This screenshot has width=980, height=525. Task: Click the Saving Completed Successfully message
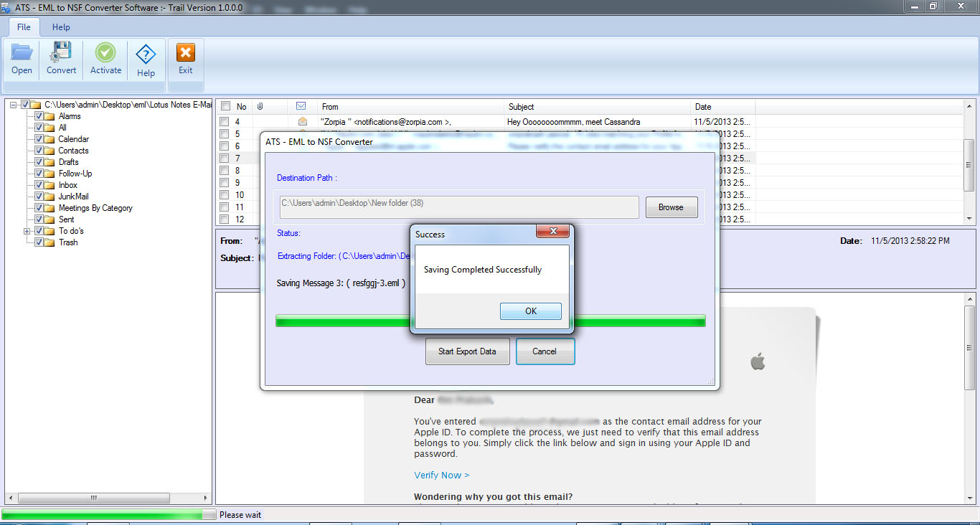point(483,270)
